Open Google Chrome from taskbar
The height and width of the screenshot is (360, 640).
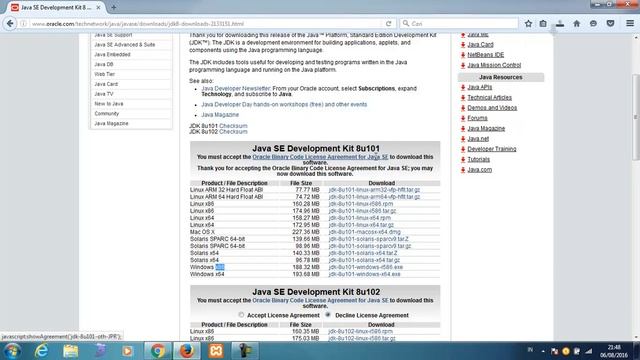click(158, 351)
